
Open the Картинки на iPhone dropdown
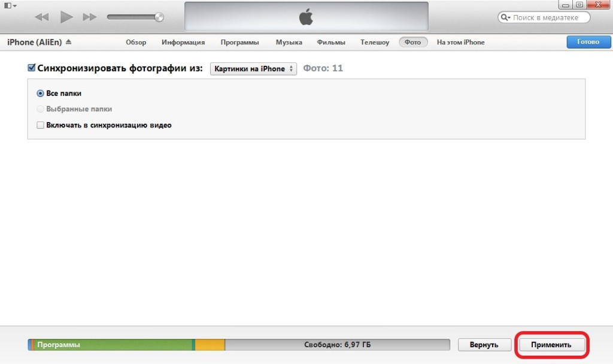click(x=253, y=69)
